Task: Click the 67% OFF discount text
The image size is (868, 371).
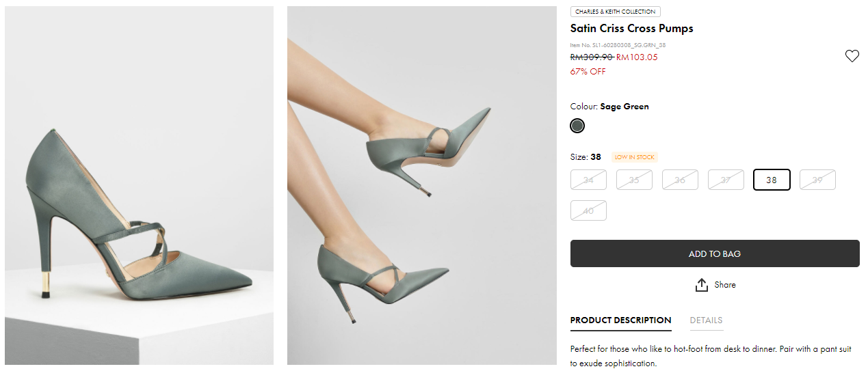Action: [588, 71]
